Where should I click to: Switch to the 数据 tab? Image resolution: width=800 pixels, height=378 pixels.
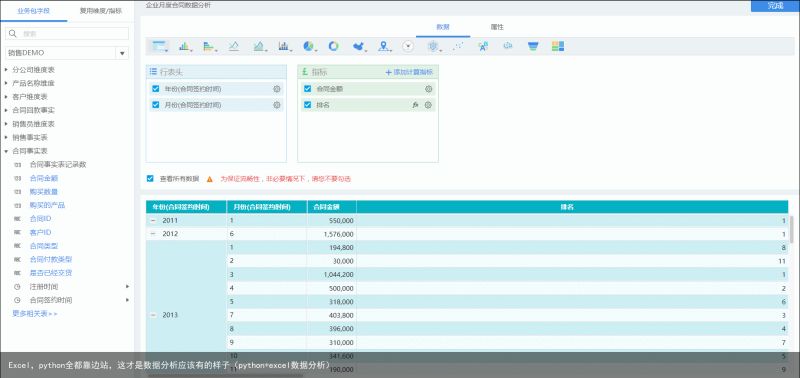[443, 27]
